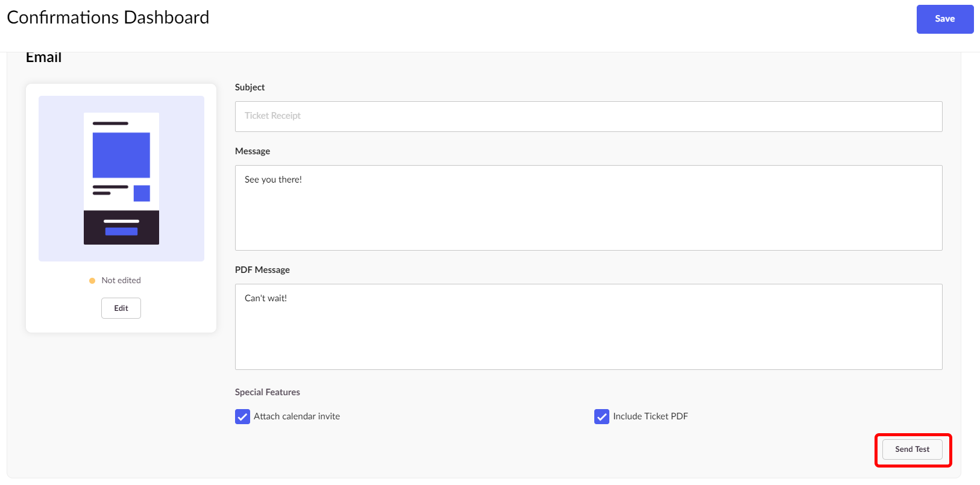Image resolution: width=980 pixels, height=485 pixels.
Task: Click the 'PDF Message' field label
Action: point(262,270)
